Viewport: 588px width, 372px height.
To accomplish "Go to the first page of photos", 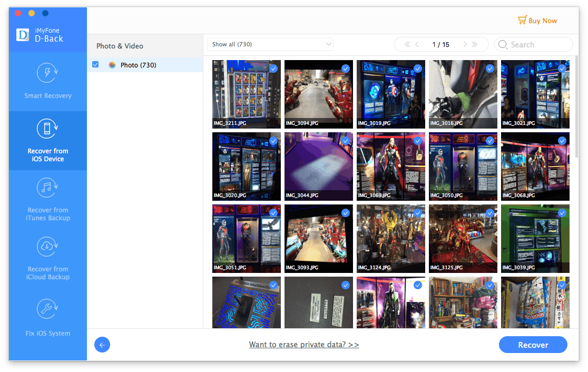I will pyautogui.click(x=407, y=44).
